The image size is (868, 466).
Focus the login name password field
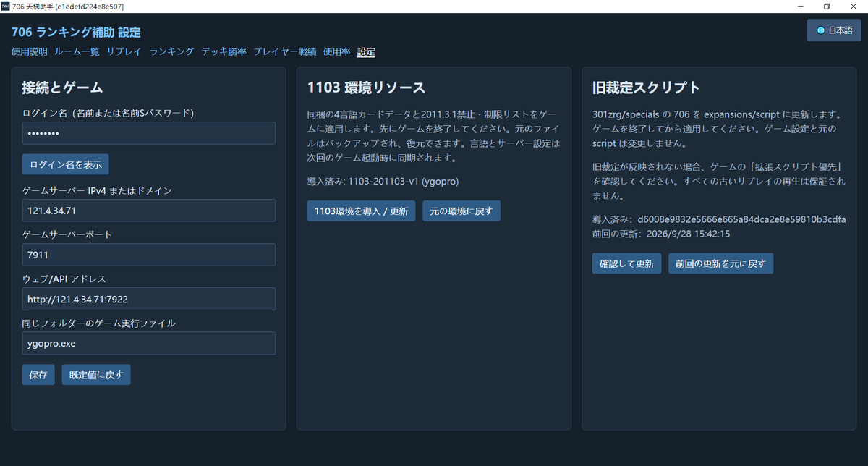149,133
